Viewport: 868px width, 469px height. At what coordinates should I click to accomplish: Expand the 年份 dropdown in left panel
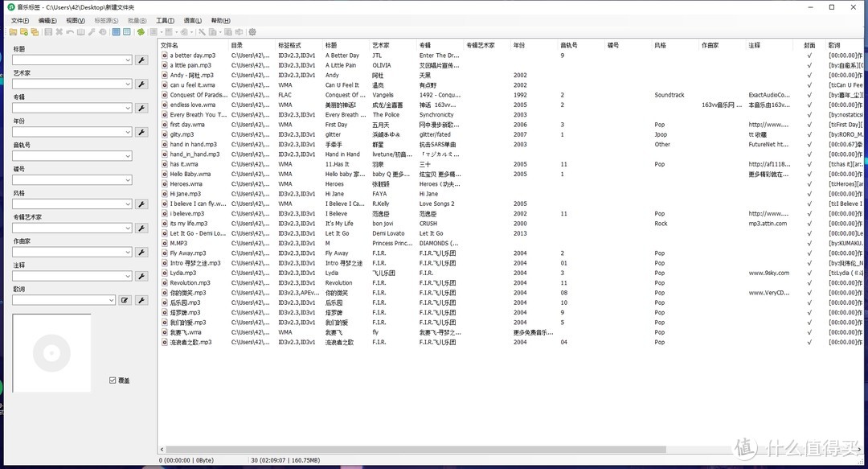click(127, 132)
